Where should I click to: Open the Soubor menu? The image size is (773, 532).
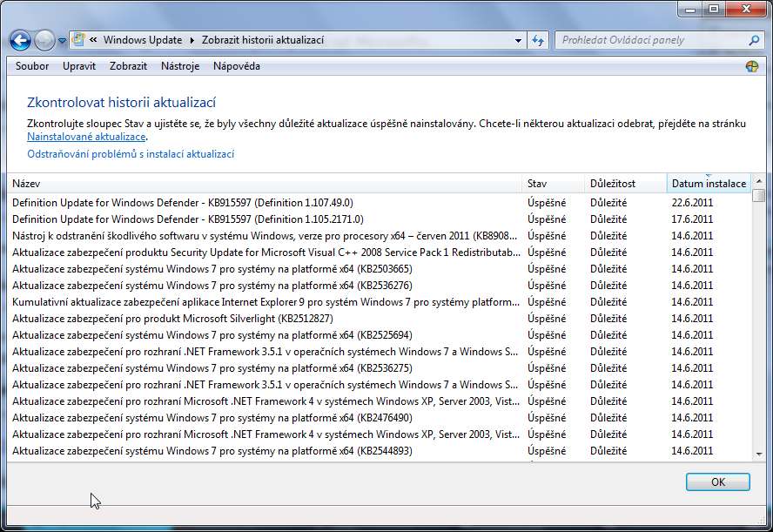32,66
